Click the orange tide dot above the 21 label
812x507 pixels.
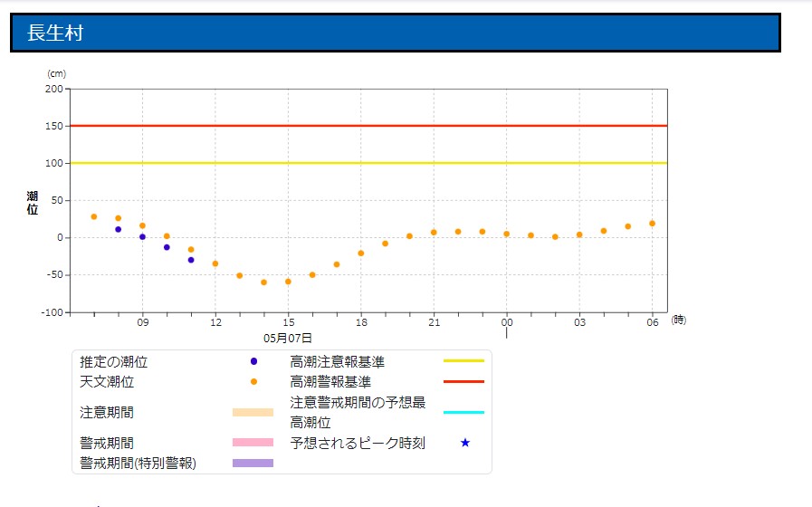434,233
